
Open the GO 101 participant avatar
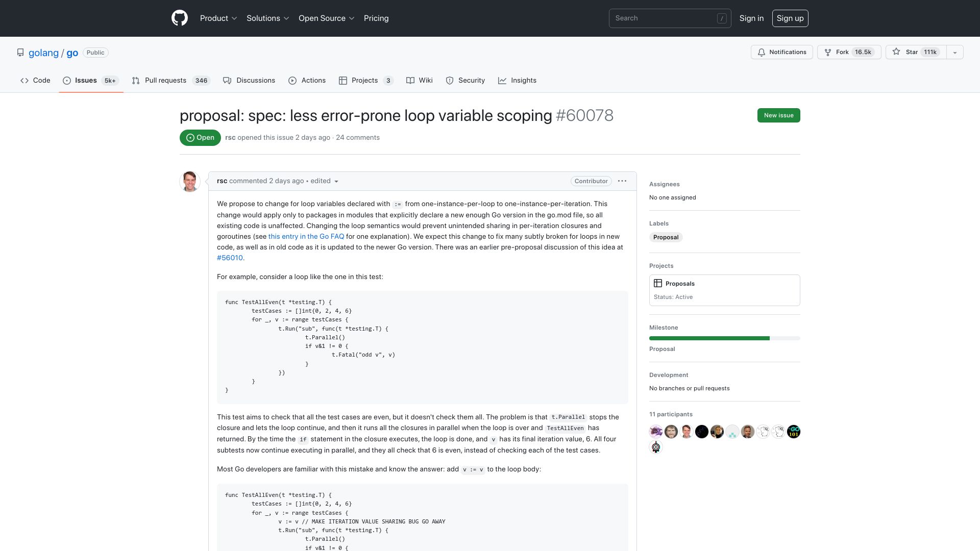[x=794, y=432]
